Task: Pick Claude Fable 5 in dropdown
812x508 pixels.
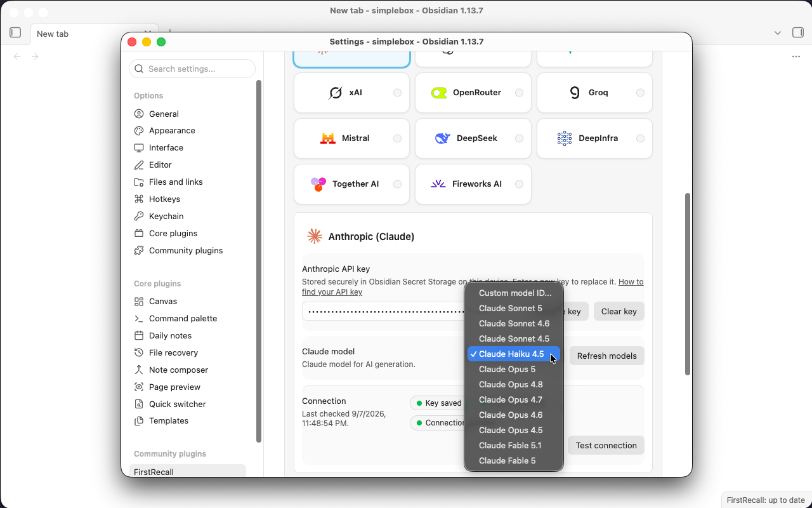Action: pyautogui.click(x=514, y=461)
